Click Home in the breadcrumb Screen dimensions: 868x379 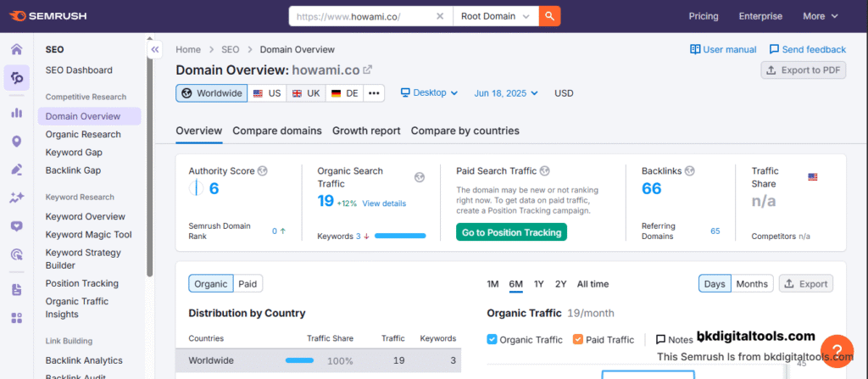tap(188, 49)
